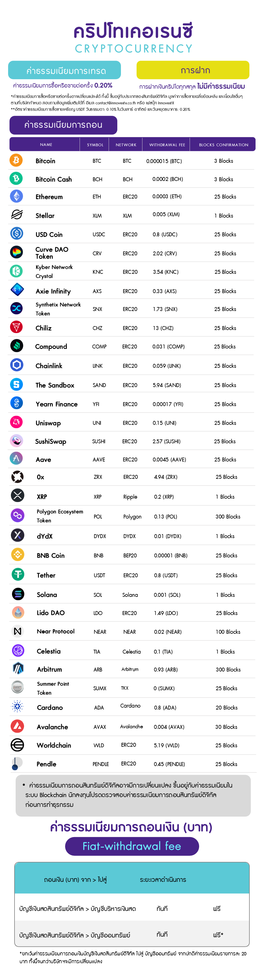267x980 pixels.
Task: Click the NAME column header
Action: (x=46, y=145)
